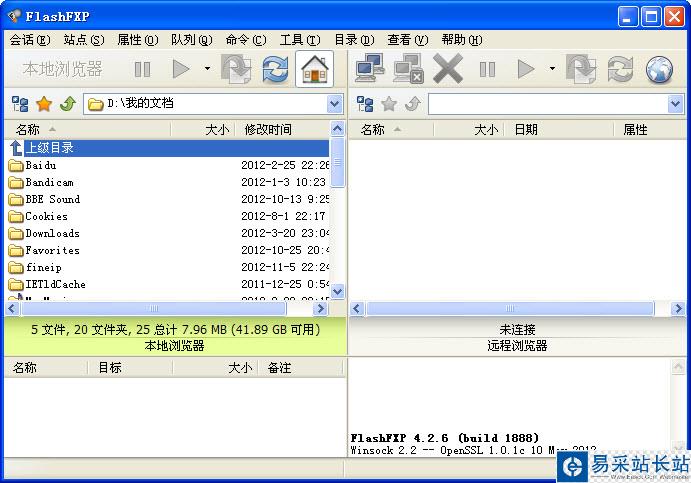This screenshot has height=483, width=691.
Task: Select the Bandicam folder
Action: (x=168, y=182)
